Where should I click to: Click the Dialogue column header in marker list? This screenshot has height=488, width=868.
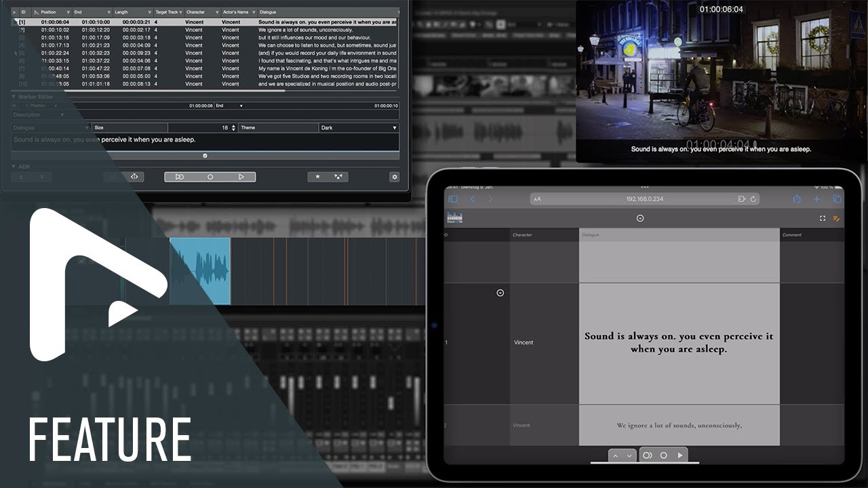pos(328,12)
